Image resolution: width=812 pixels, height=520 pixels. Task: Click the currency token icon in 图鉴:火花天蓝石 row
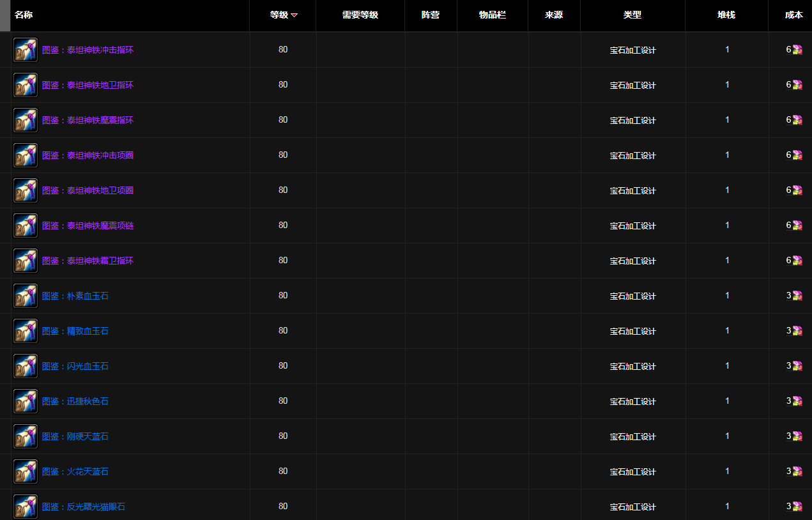[797, 471]
